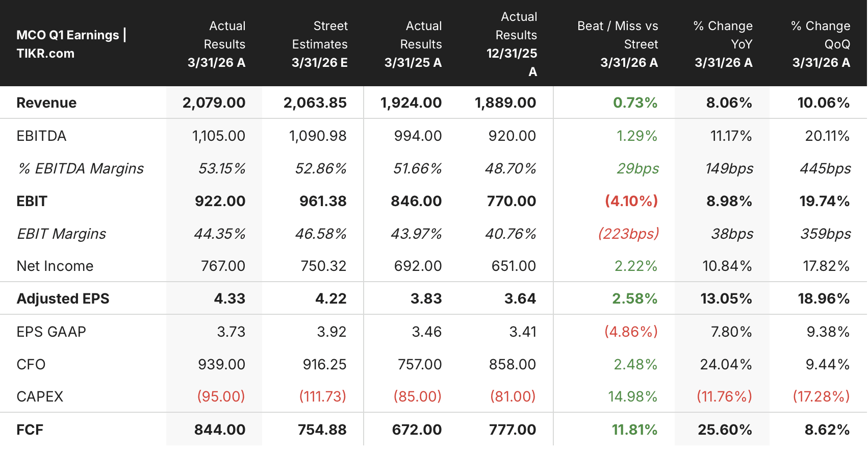868x450 pixels.
Task: Select FCF beat value 11.81%
Action: (x=634, y=430)
